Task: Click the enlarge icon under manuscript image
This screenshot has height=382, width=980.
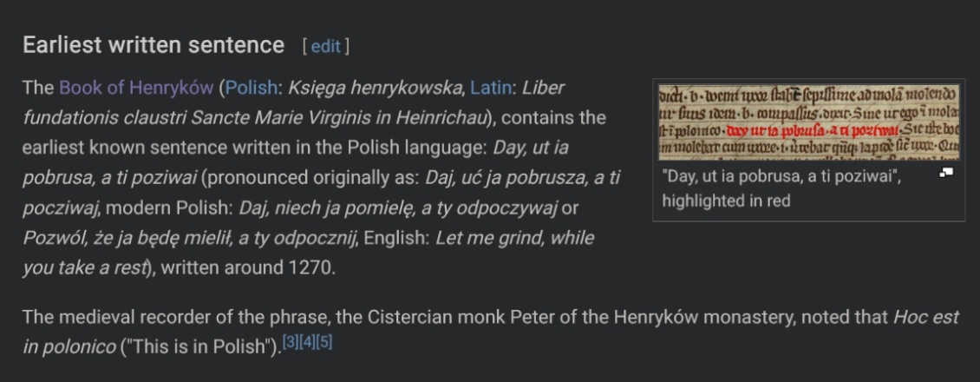Action: [x=946, y=175]
